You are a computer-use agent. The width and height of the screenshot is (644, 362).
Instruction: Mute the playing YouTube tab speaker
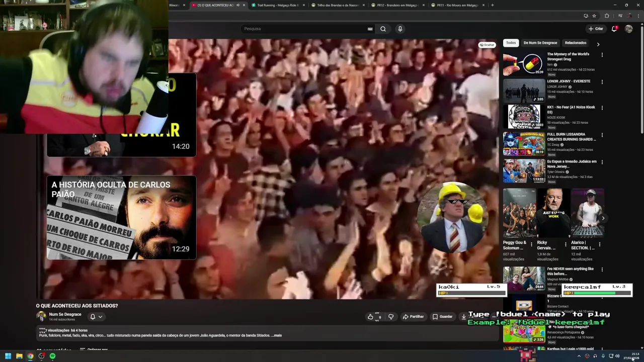238,5
